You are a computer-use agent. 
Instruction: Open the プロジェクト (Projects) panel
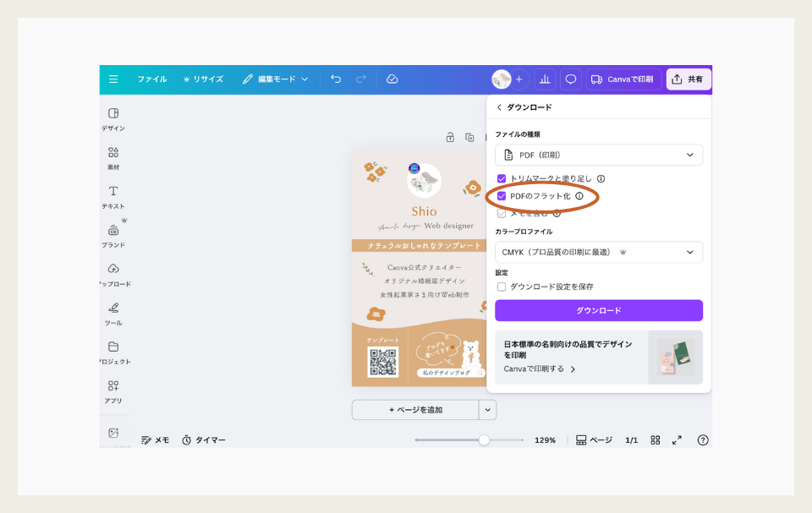click(112, 353)
